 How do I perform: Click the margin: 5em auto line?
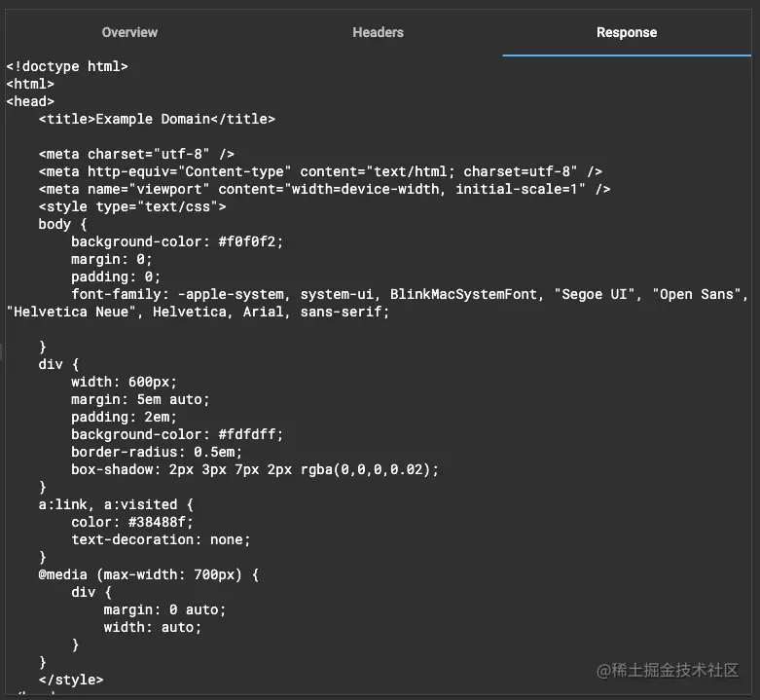point(140,399)
